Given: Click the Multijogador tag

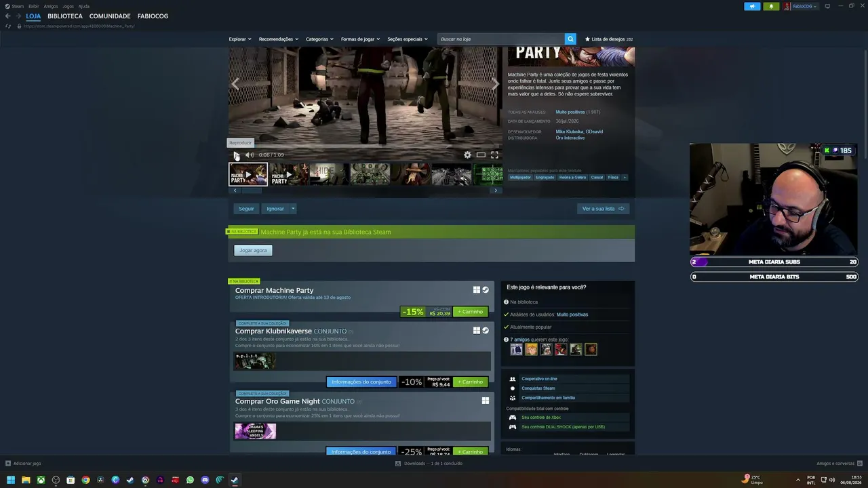Looking at the screenshot, I should (520, 177).
